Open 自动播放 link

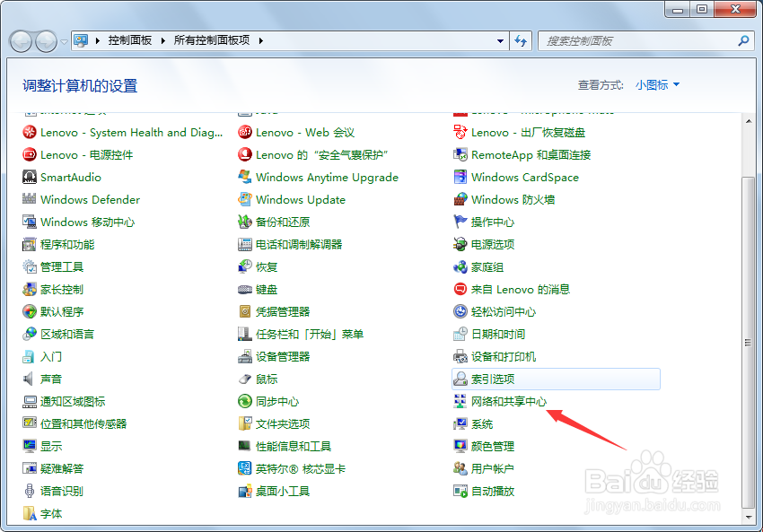(493, 491)
